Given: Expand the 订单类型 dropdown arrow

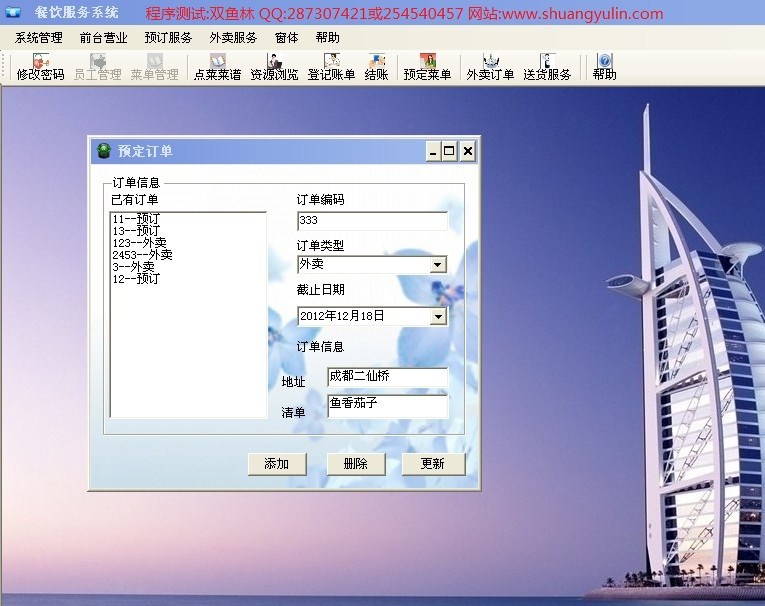Looking at the screenshot, I should (x=437, y=265).
